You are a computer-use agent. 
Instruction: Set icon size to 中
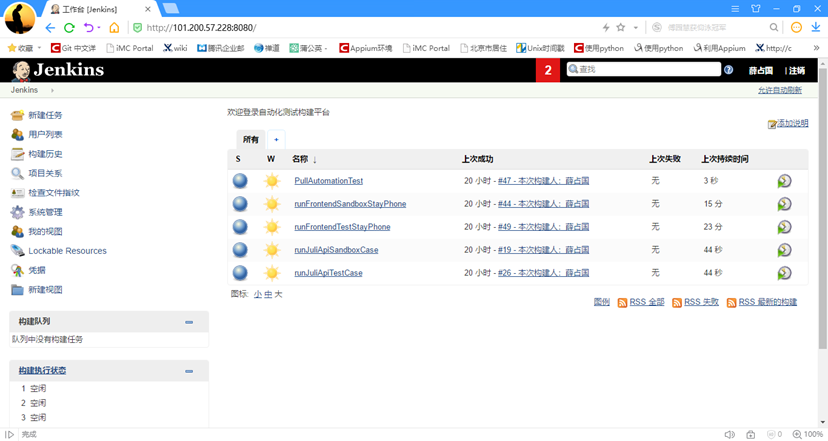pyautogui.click(x=268, y=294)
